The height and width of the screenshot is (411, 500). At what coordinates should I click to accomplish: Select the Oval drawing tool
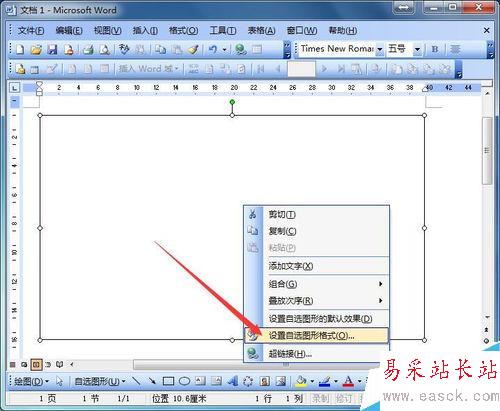point(184,381)
